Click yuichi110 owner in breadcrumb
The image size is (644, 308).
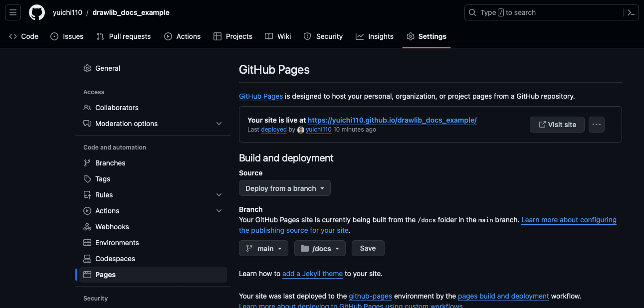point(67,12)
